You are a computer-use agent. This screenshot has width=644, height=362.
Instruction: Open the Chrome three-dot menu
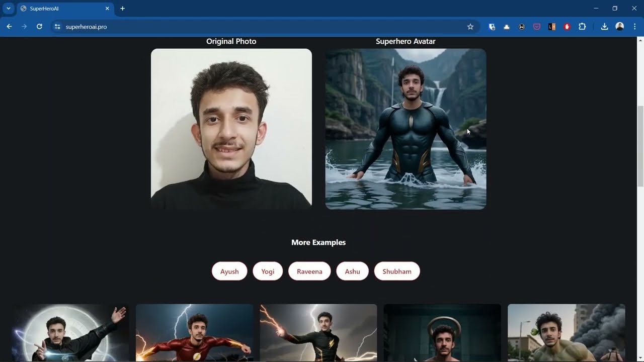634,27
